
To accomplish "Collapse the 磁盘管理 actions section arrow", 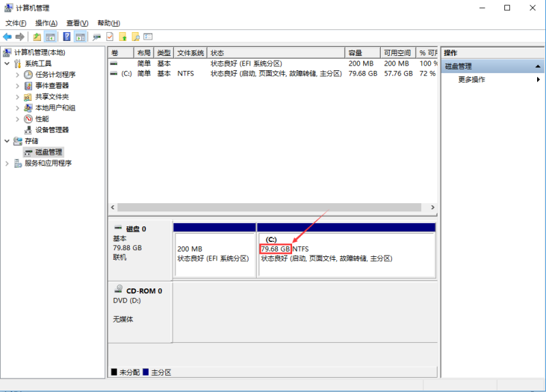I will (538, 66).
